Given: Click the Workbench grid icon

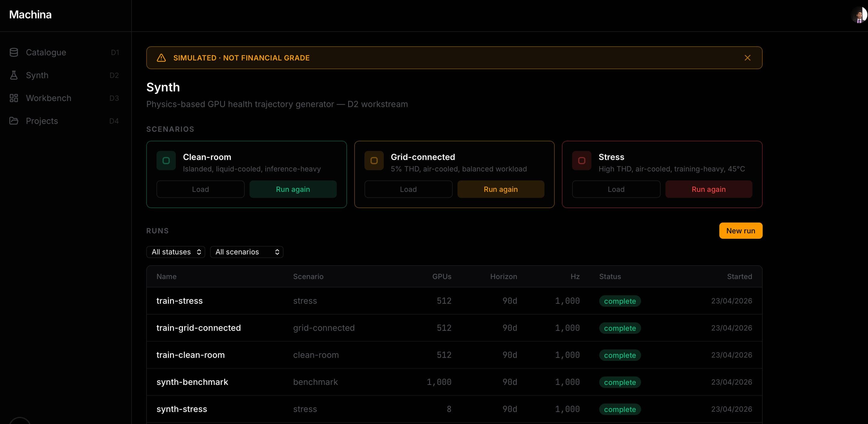Looking at the screenshot, I should (14, 98).
